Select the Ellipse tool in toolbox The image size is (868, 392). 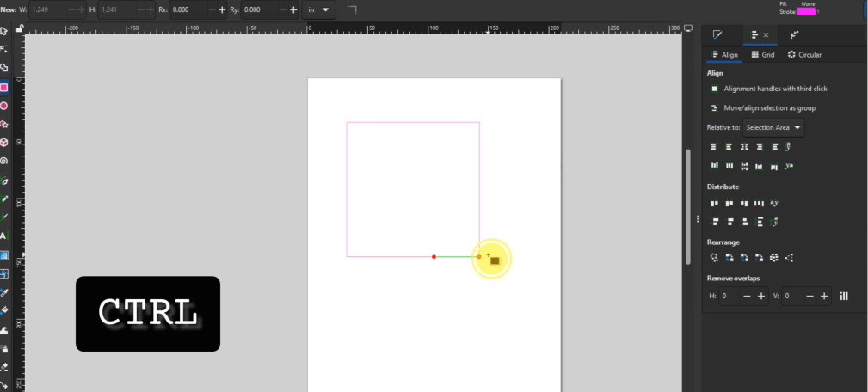[4, 106]
